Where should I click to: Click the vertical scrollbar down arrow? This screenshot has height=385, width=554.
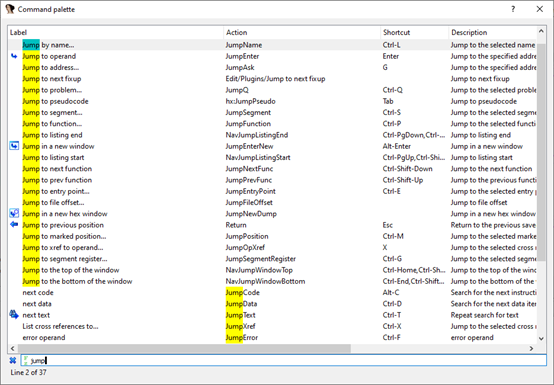tap(541, 338)
